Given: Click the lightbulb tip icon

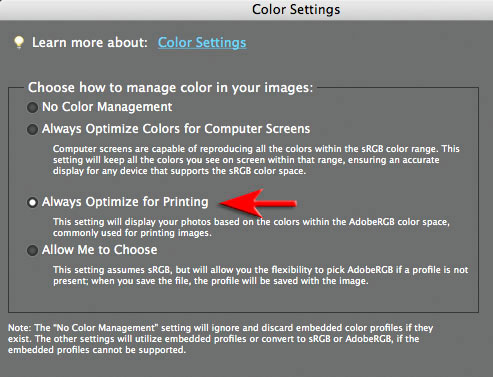Looking at the screenshot, I should [19, 43].
